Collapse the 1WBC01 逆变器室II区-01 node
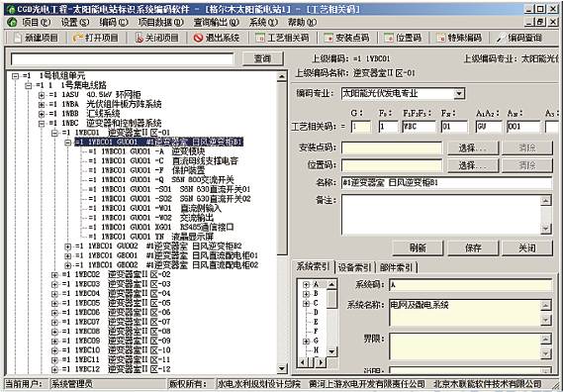Image resolution: width=563 pixels, height=392 pixels. pos(55,133)
